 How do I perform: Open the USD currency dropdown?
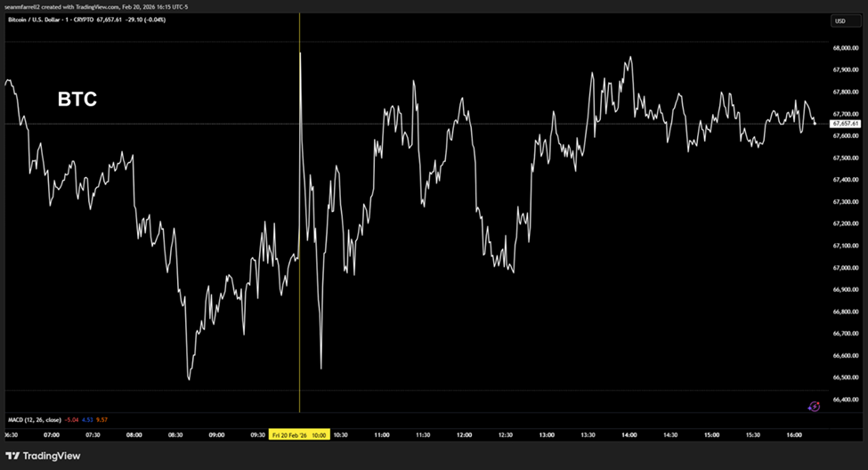(840, 20)
